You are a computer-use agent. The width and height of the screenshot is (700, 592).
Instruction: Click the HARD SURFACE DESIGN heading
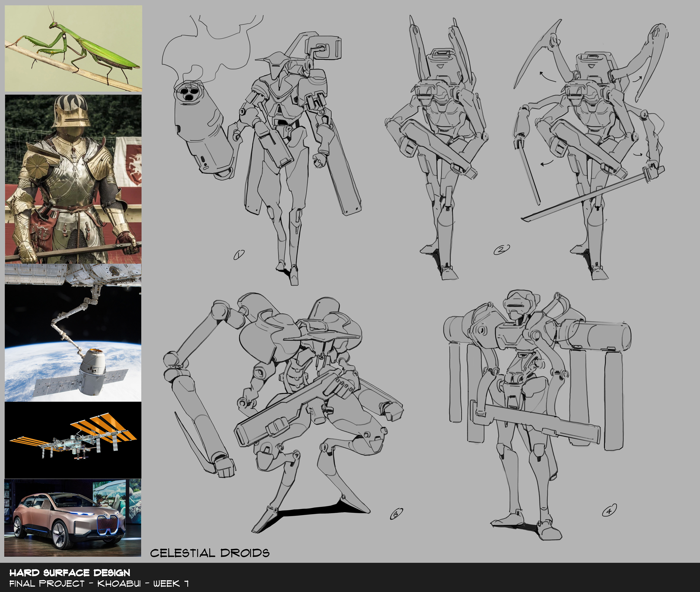pos(70,572)
